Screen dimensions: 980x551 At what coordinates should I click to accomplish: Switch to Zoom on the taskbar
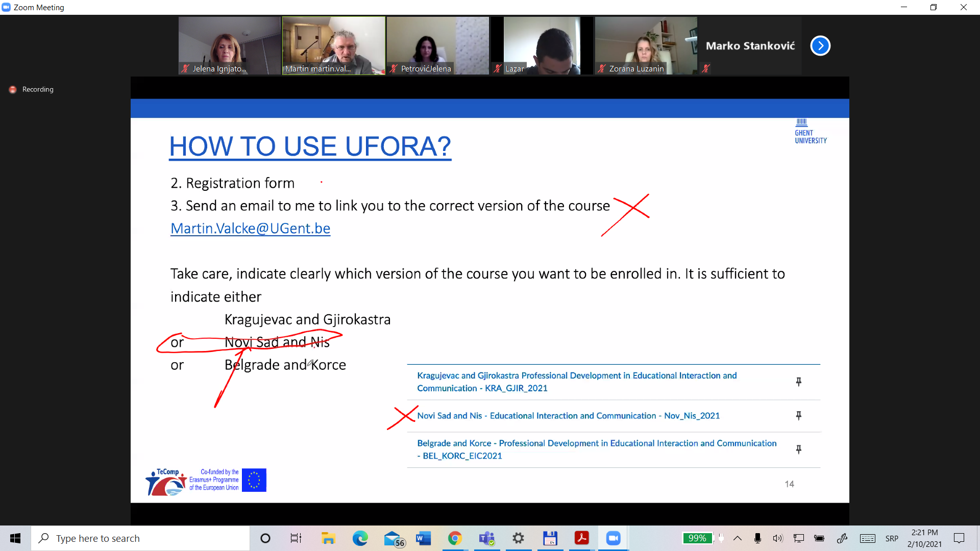(613, 538)
